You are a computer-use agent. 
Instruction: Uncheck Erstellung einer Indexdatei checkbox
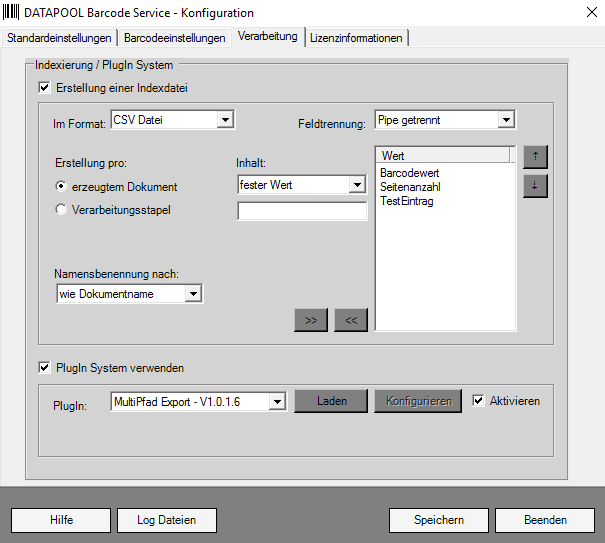tap(44, 88)
